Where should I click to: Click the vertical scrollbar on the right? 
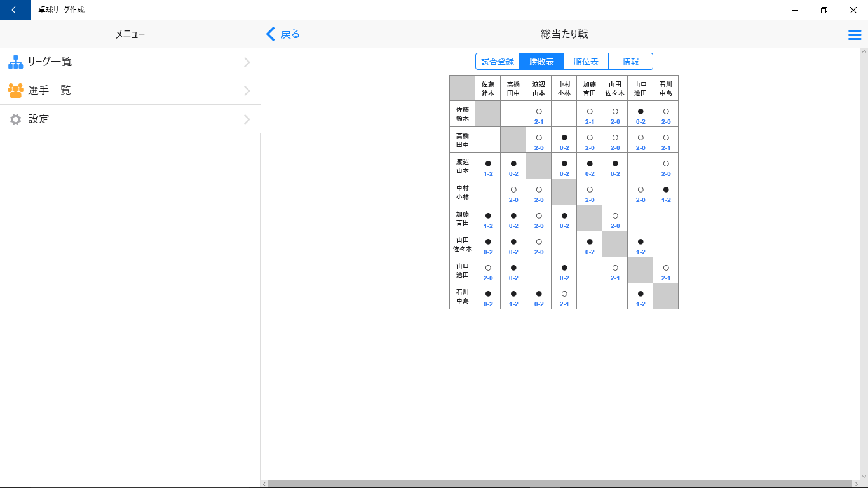click(864, 254)
